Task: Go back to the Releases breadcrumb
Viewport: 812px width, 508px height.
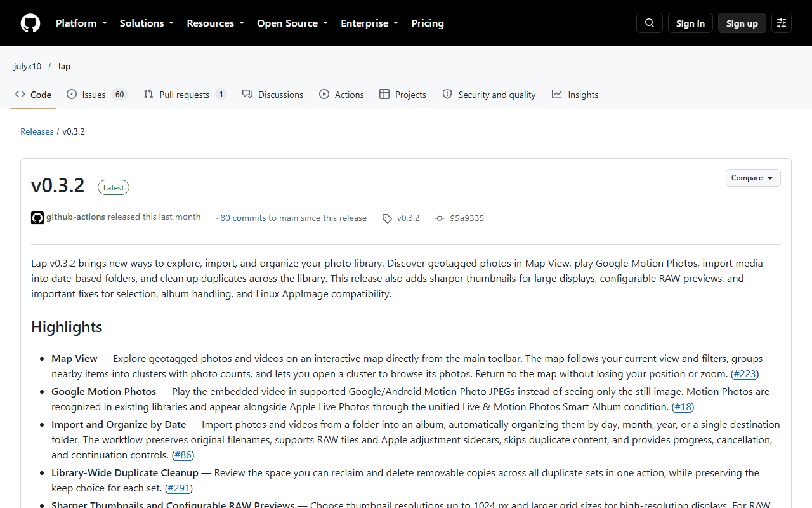Action: tap(37, 131)
